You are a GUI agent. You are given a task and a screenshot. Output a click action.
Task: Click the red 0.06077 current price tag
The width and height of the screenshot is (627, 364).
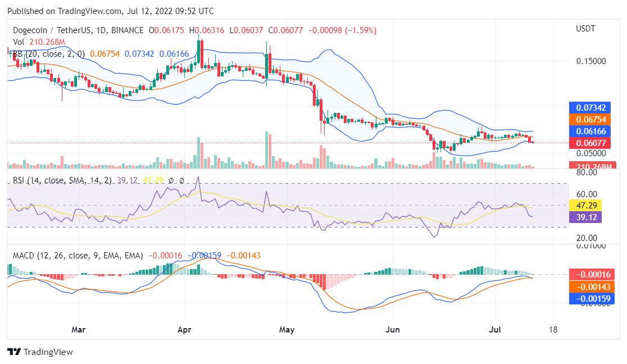coord(590,143)
